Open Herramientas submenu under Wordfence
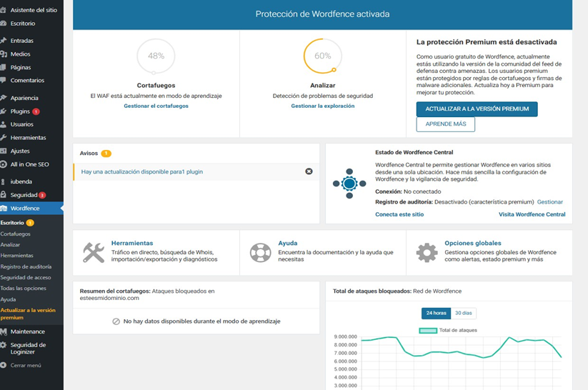Viewport: 588px width, 390px height. [x=16, y=256]
